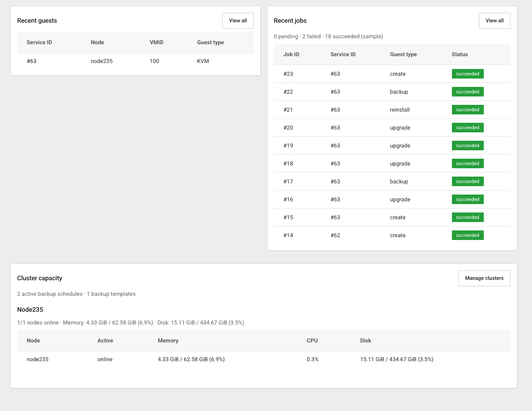Select job ID #23 cell
Viewport: 532px width, 411px height.
click(x=288, y=74)
